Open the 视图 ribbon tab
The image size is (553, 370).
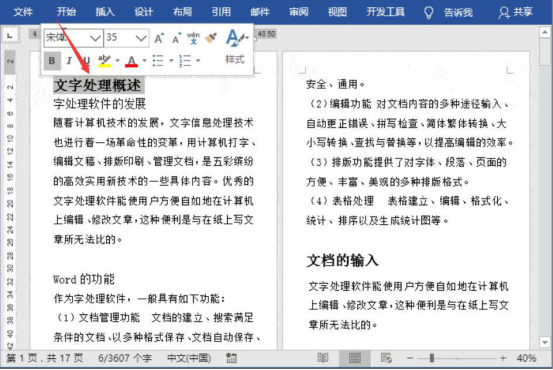pyautogui.click(x=337, y=12)
